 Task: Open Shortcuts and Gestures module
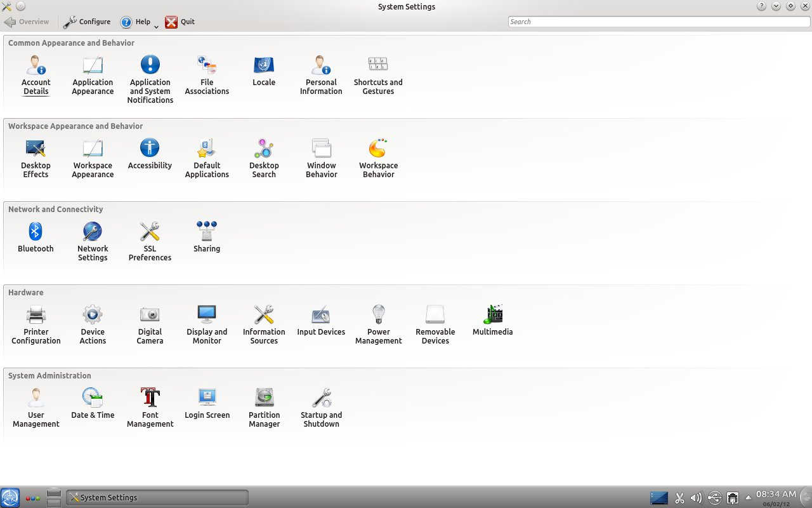coord(378,74)
